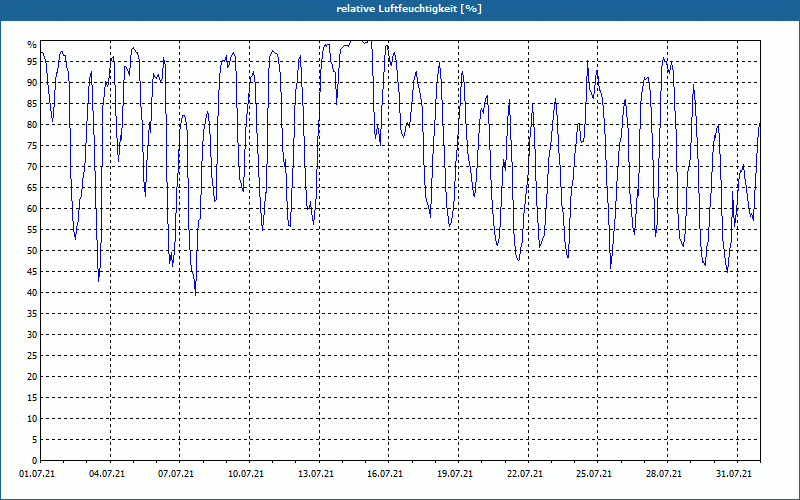The height and width of the screenshot is (500, 800).
Task: Click the 28.07.21 date label
Action: pos(664,474)
